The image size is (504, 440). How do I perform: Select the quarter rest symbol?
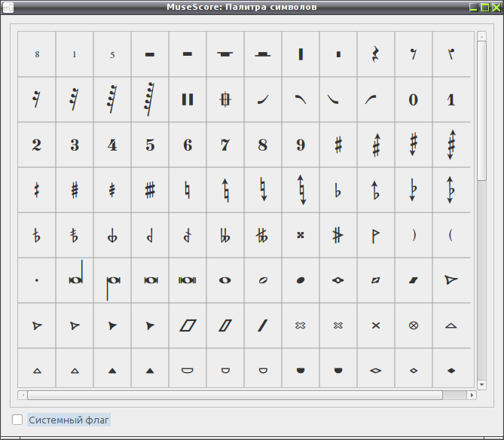click(375, 54)
